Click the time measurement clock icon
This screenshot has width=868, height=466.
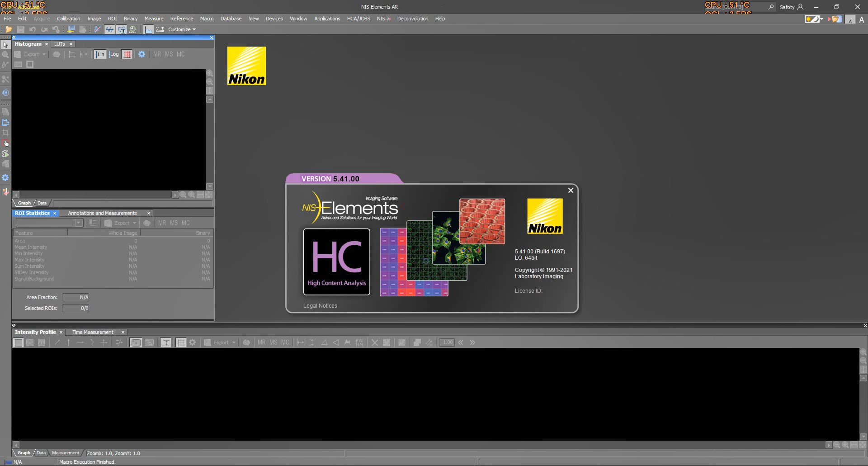coord(133,29)
